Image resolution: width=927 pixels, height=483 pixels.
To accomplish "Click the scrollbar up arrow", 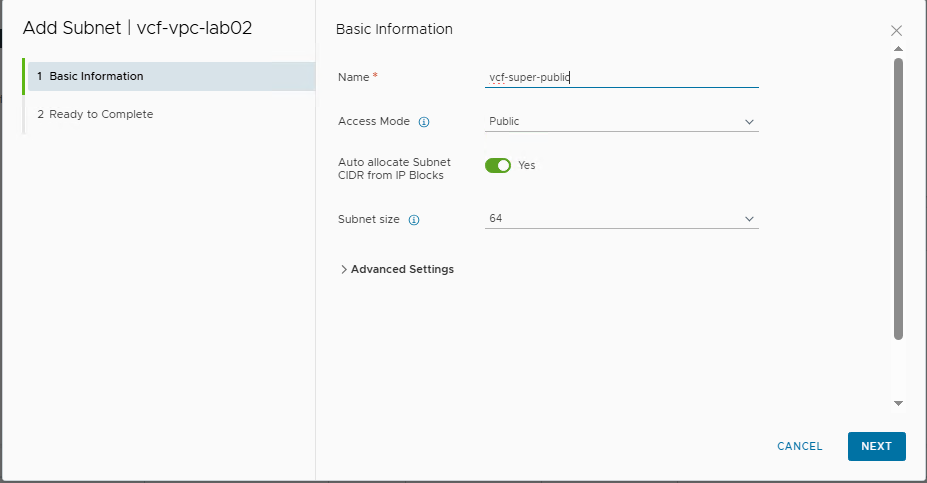I will click(x=898, y=49).
